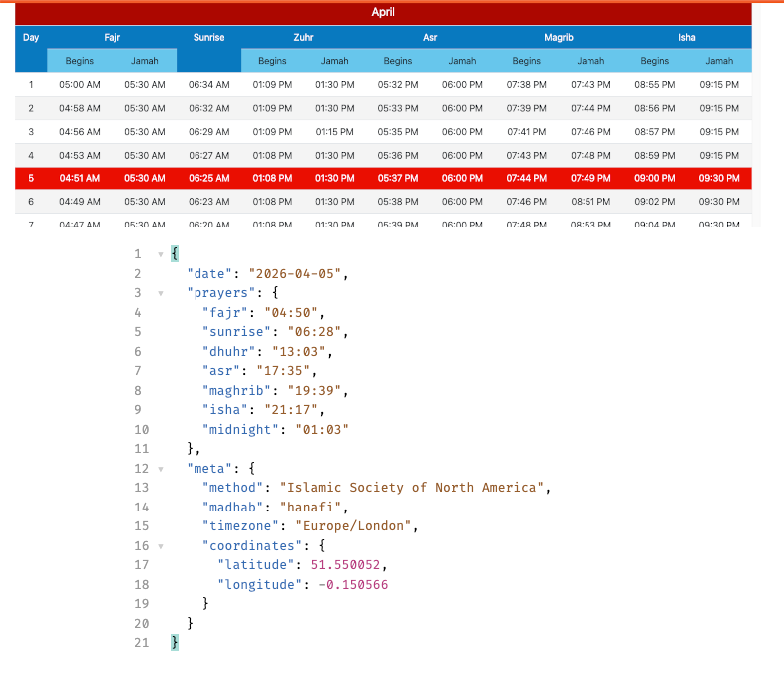Click the Asr column header
The width and height of the screenshot is (784, 681).
[x=430, y=37]
